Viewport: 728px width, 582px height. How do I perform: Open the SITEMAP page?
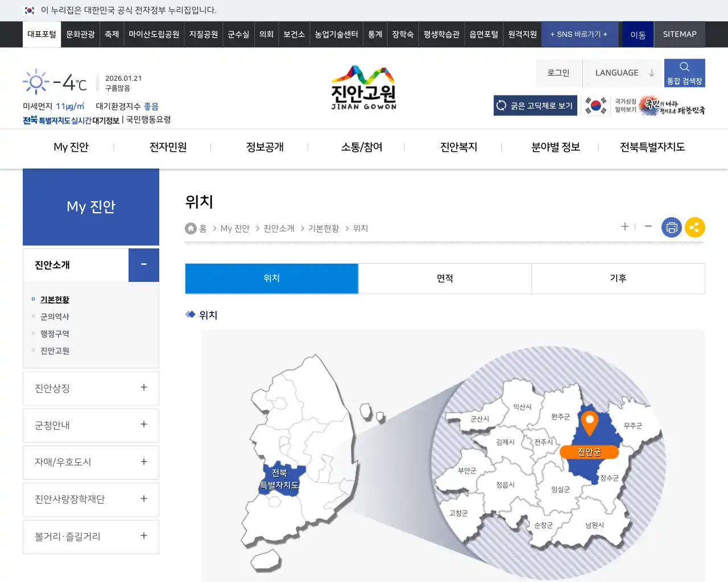click(679, 34)
